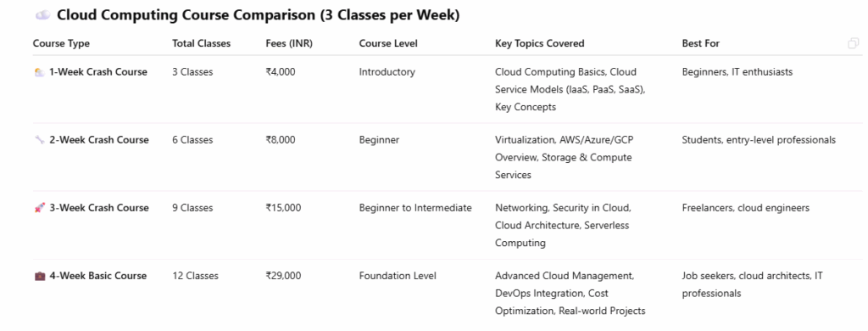Click the ₹15,000 fee cell
Image resolution: width=868 pixels, height=331 pixels.
click(283, 208)
